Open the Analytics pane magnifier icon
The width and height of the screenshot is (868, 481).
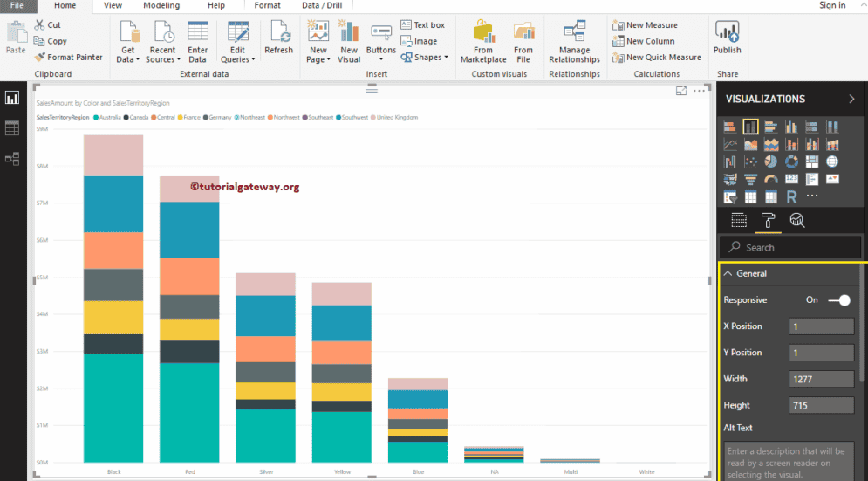click(x=796, y=220)
